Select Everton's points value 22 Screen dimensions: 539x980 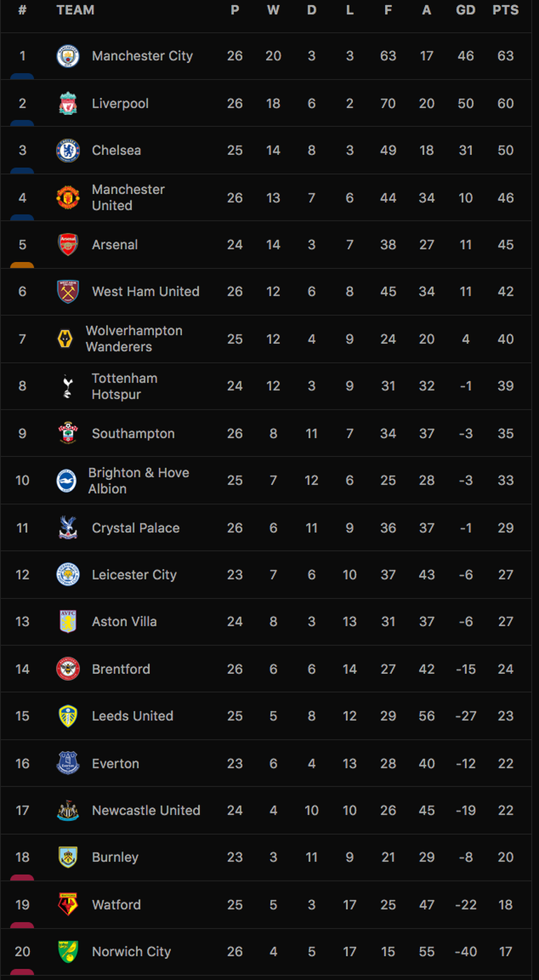(x=505, y=764)
